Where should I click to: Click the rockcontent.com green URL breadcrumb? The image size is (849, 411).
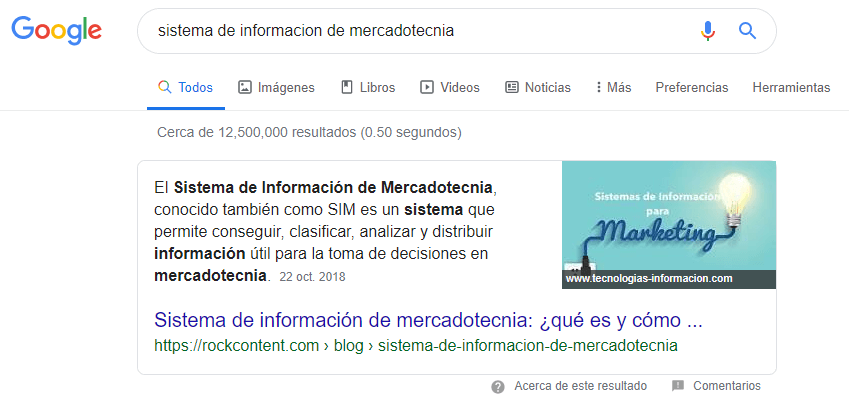pos(416,346)
